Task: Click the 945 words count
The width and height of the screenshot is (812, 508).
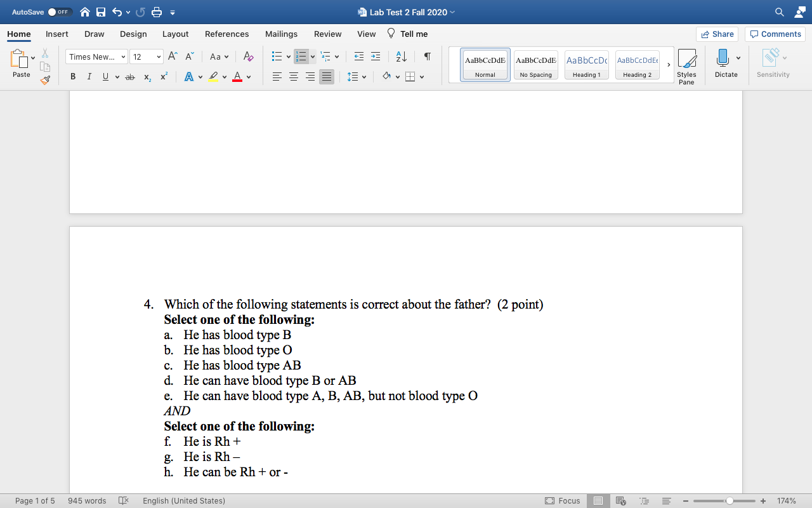Action: (87, 500)
